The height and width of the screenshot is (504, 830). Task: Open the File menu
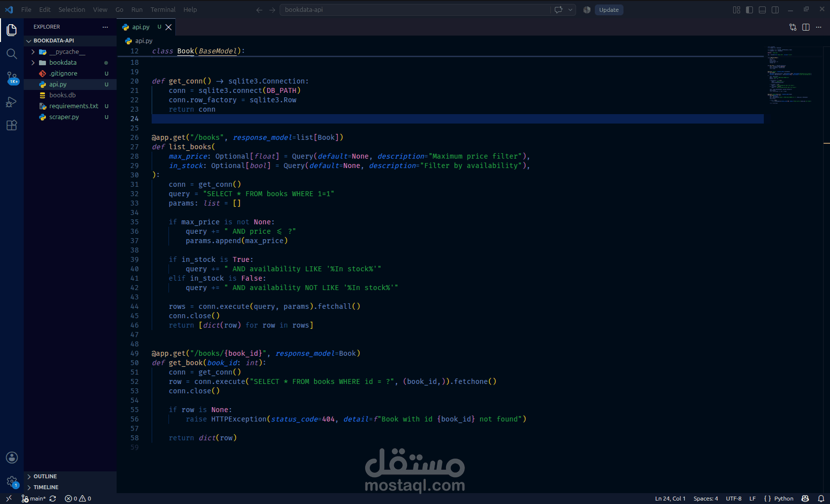pyautogui.click(x=26, y=10)
